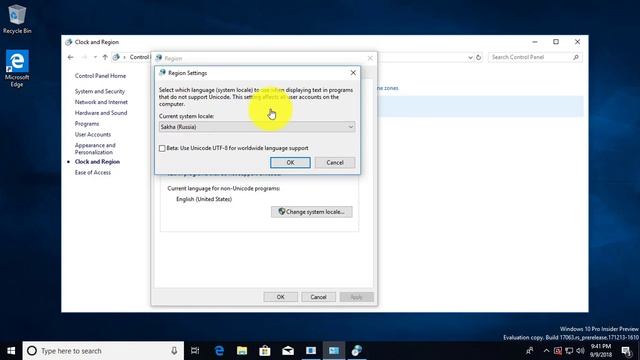Cancel the Region Settings dialog
The width and height of the screenshot is (640, 360).
335,162
